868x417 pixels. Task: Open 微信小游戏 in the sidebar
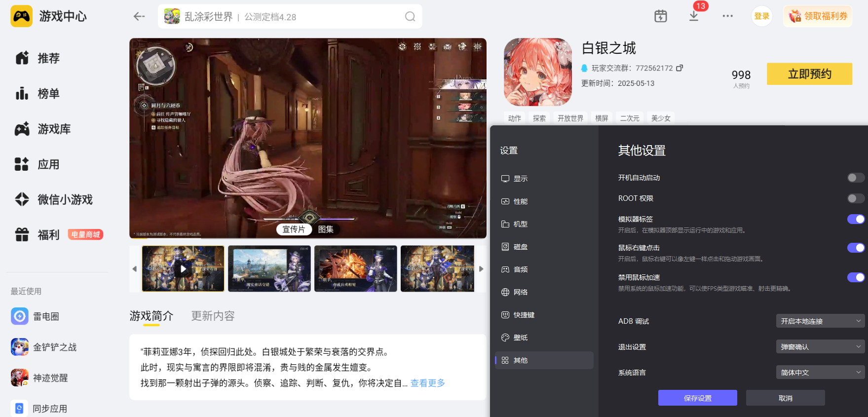click(54, 199)
